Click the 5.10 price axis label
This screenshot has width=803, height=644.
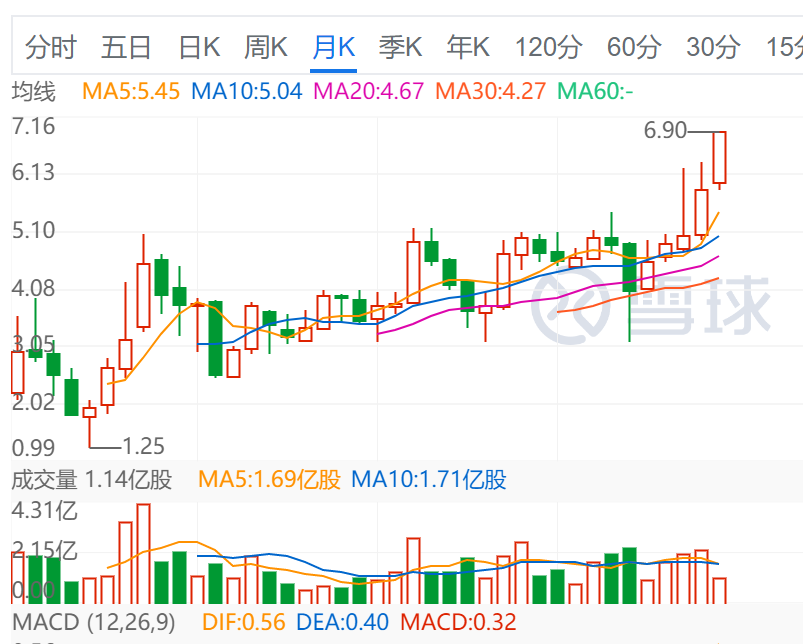[33, 230]
